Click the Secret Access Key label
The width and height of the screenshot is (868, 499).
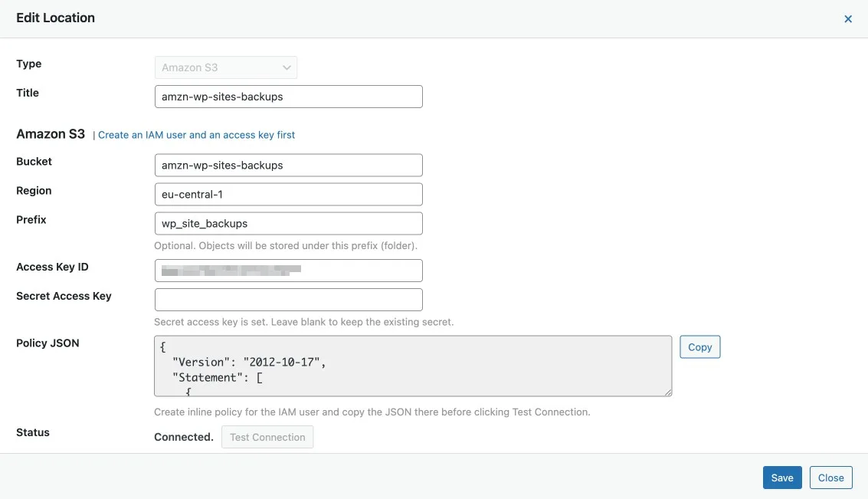coord(64,296)
